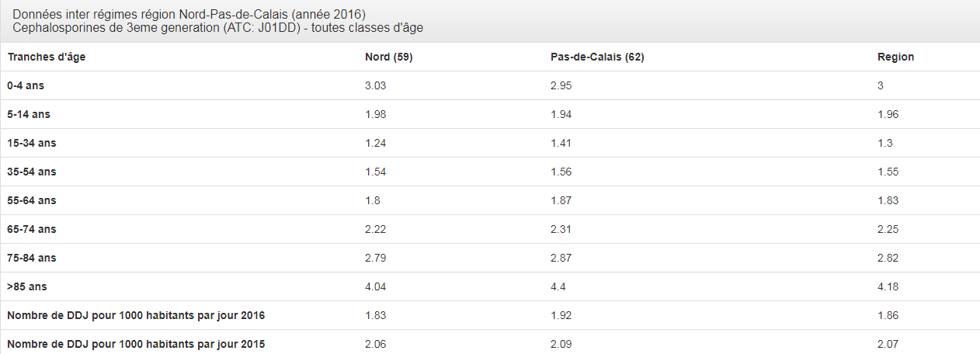Click the >85 ans row label
980x354 pixels.
(x=27, y=287)
